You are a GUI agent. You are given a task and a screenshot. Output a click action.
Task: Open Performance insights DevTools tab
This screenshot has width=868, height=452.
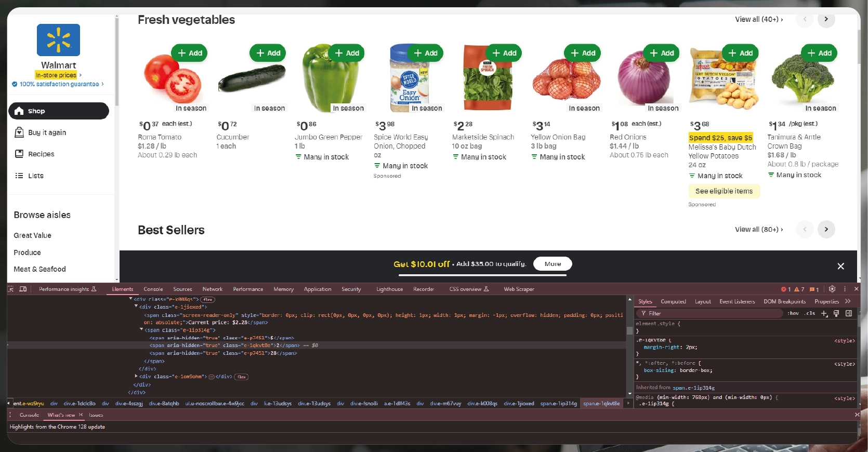[68, 289]
